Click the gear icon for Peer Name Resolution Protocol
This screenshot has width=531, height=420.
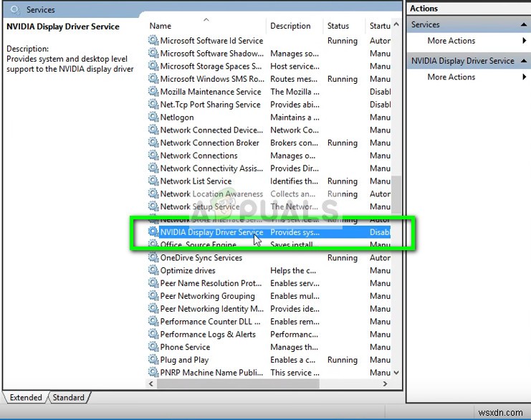[153, 283]
